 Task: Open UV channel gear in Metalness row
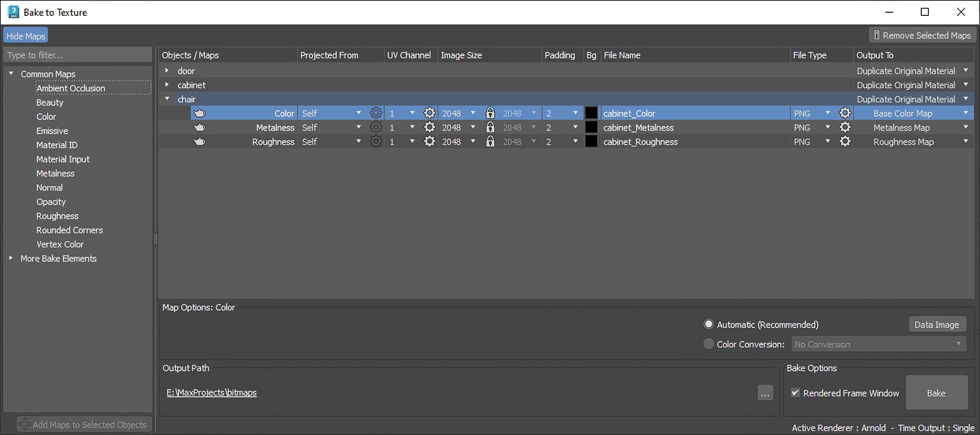click(430, 127)
